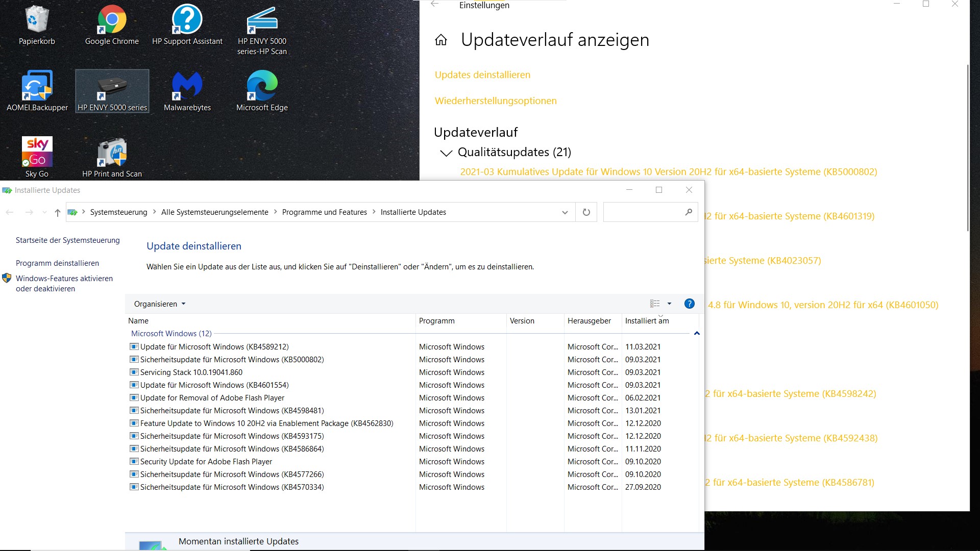Click the Updates deinstallieren link

coord(482,75)
